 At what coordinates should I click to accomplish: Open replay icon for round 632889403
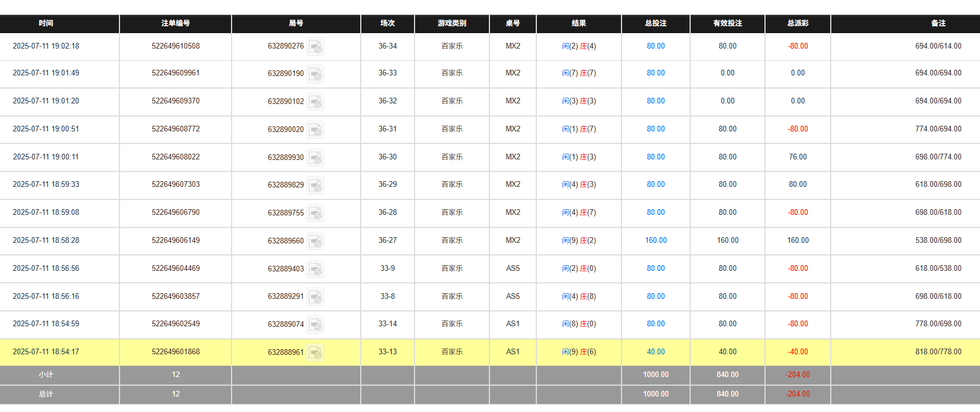[315, 269]
